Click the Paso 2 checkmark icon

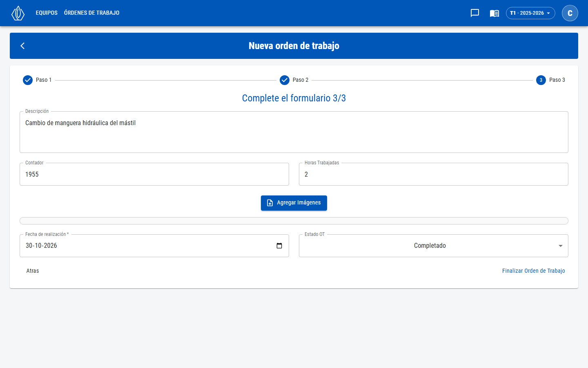click(x=285, y=80)
